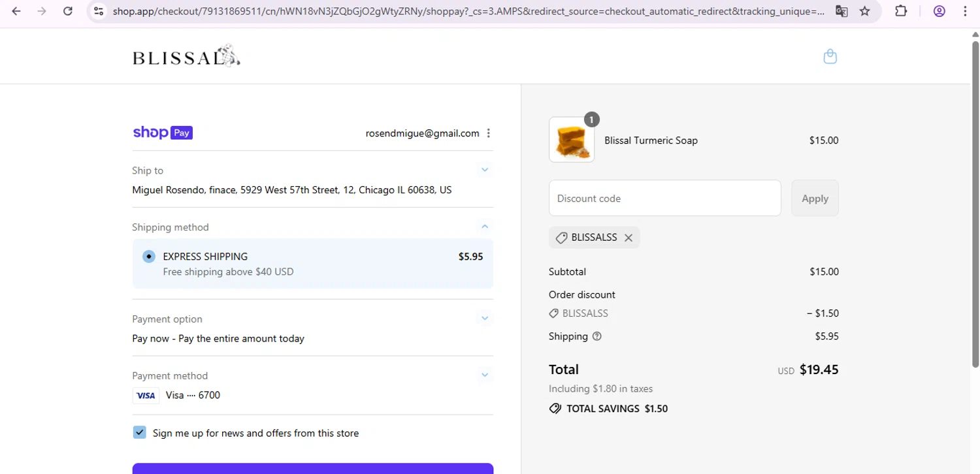Expand the Payment method section

coord(485,375)
